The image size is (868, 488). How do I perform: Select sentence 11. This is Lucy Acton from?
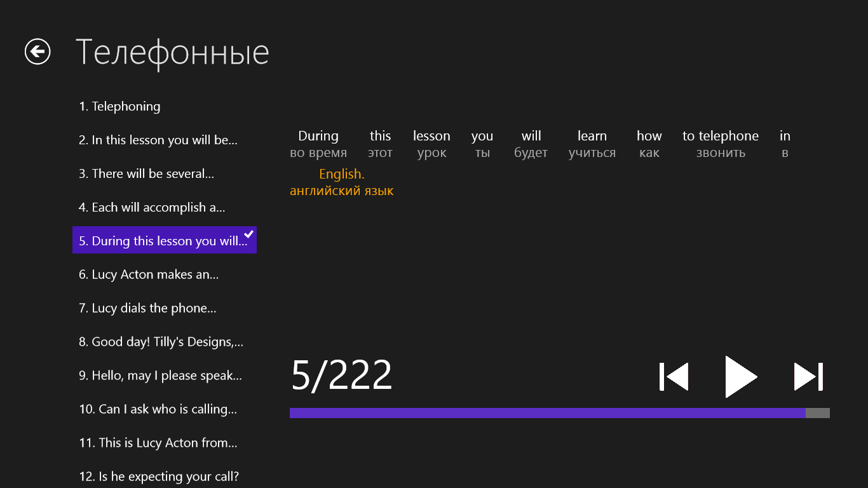(x=165, y=443)
